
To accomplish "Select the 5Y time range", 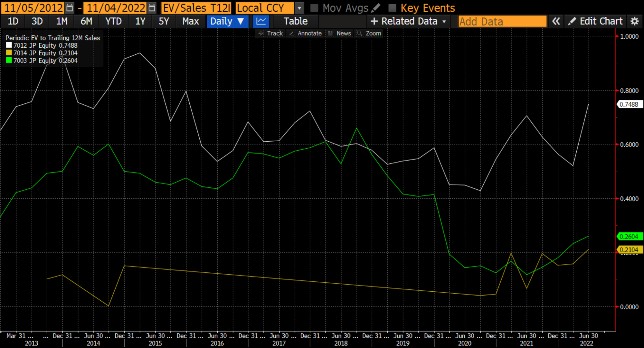I will pyautogui.click(x=164, y=21).
